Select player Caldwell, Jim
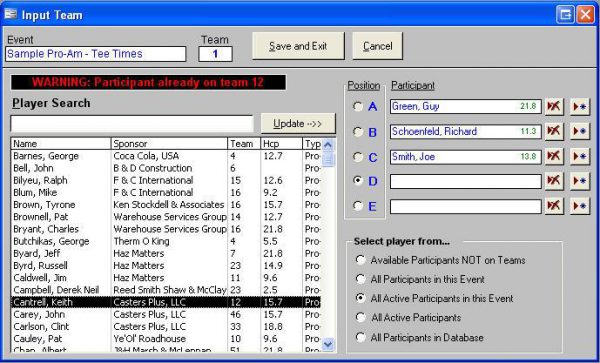The image size is (600, 363). pyautogui.click(x=166, y=278)
